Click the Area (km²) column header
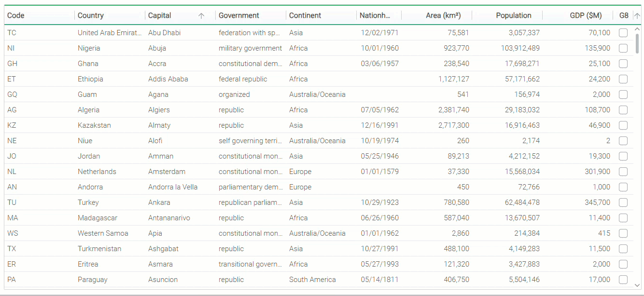Image resolution: width=644 pixels, height=296 pixels. click(x=443, y=15)
